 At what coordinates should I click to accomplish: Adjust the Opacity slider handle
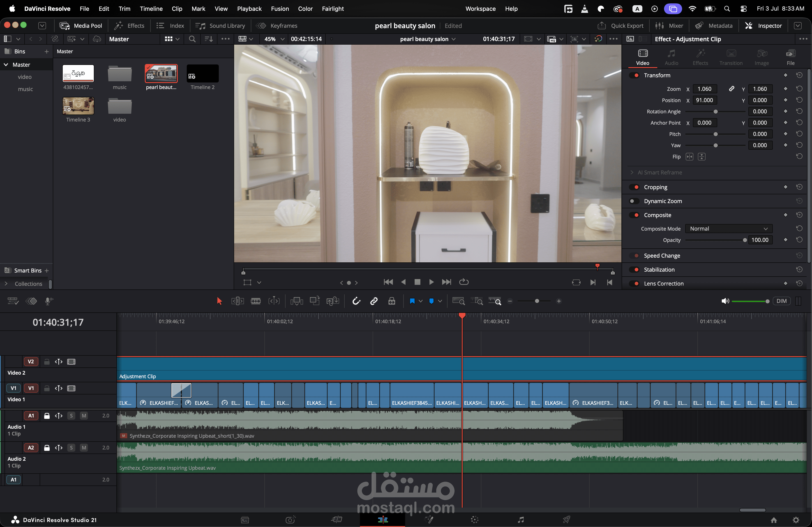pyautogui.click(x=745, y=240)
